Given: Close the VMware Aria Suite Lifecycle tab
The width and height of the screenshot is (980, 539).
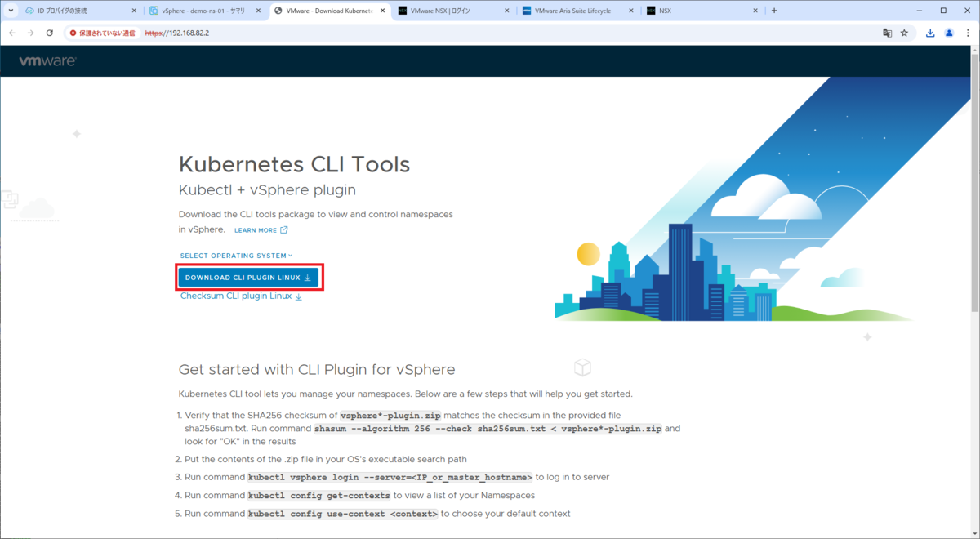Looking at the screenshot, I should pyautogui.click(x=632, y=11).
